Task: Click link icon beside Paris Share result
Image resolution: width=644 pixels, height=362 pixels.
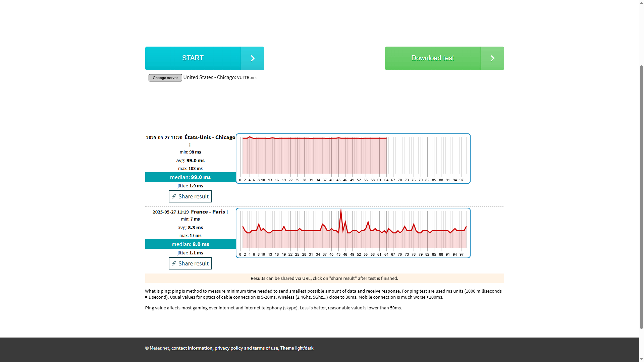Action: [x=174, y=263]
